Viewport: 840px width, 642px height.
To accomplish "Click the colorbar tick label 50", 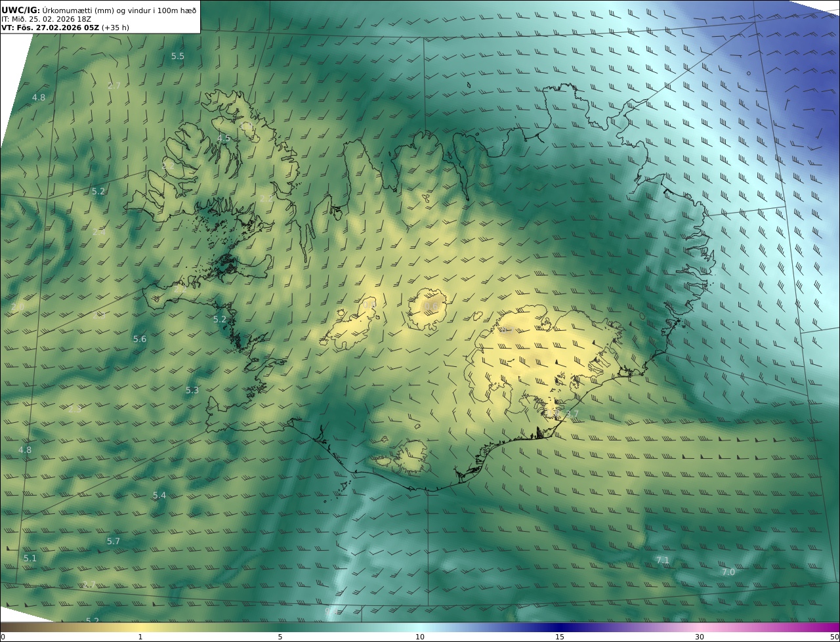I will click(835, 637).
